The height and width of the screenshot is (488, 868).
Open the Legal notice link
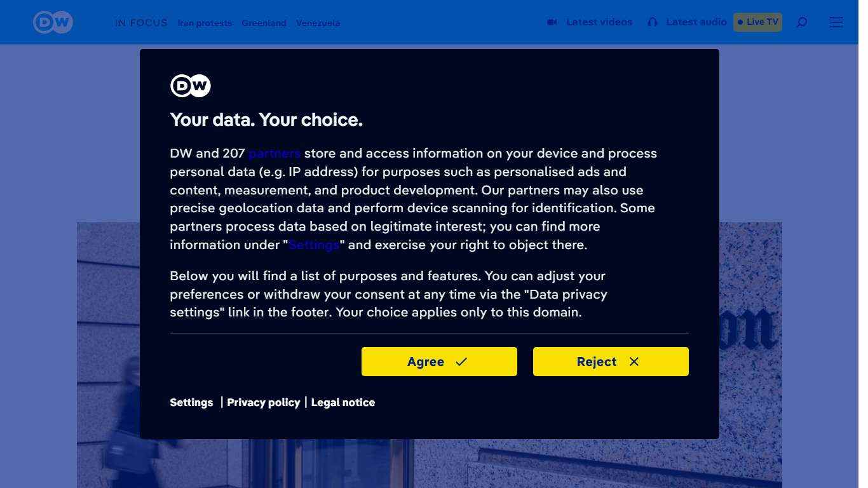pyautogui.click(x=343, y=402)
